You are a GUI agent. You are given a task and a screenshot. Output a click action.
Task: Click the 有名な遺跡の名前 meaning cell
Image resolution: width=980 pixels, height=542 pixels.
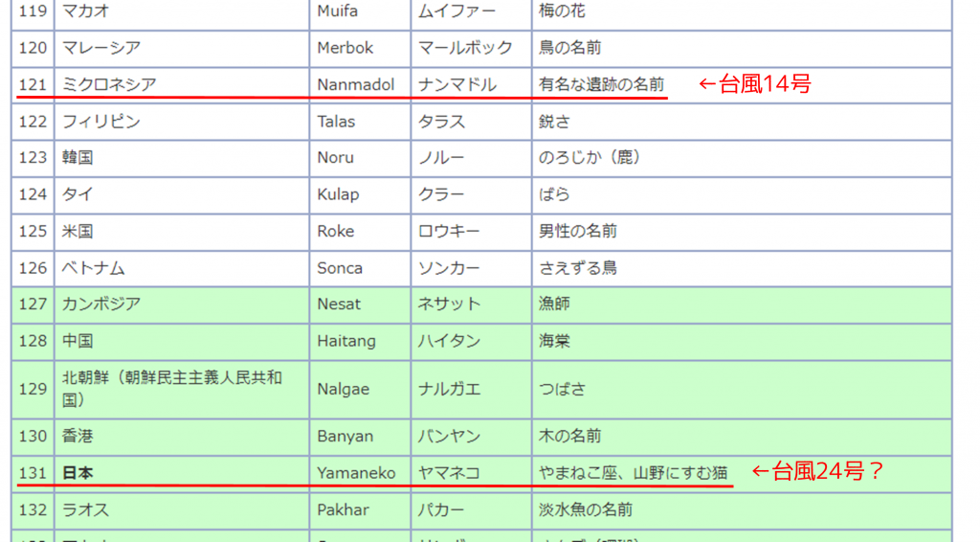pos(601,84)
